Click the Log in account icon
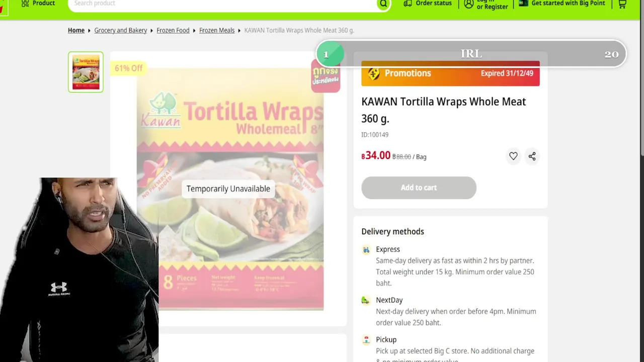 pos(468,4)
